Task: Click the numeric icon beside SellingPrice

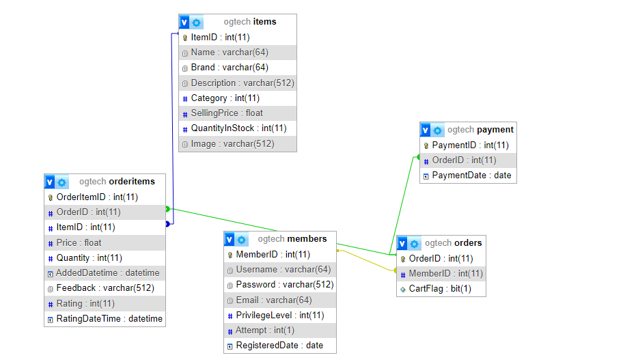Action: pyautogui.click(x=184, y=115)
